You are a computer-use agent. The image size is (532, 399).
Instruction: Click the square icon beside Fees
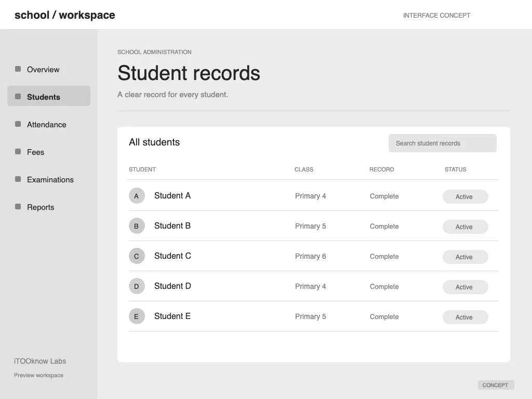18,151
